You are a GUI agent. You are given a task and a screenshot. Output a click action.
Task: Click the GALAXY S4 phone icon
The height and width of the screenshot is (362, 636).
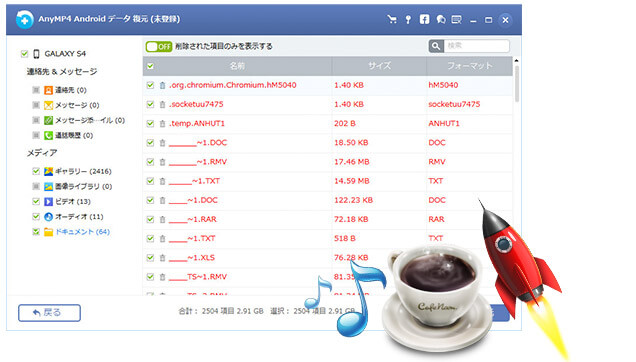36,54
